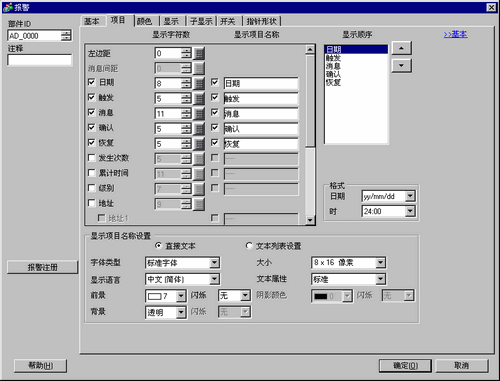Click the 注释 text input field

tap(39, 60)
